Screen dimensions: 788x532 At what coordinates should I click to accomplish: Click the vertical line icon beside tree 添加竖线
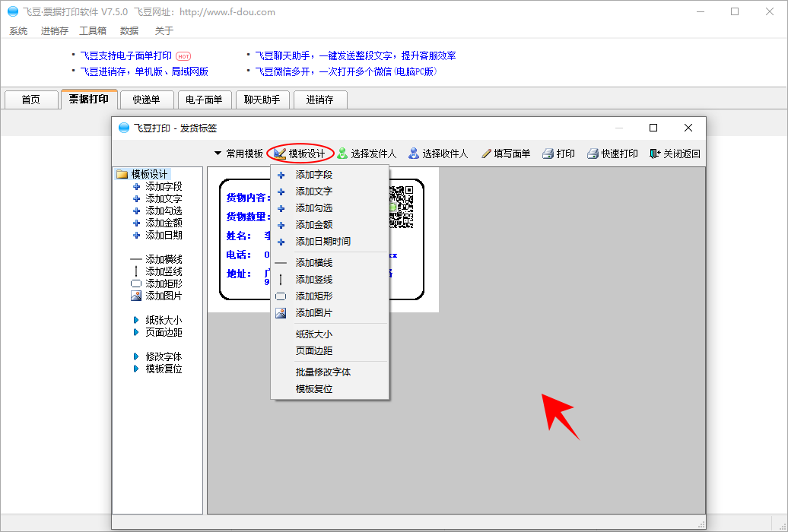point(136,272)
